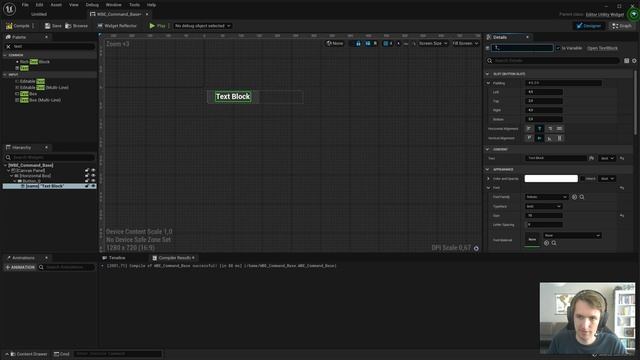
Task: Collapse the Canvas Panel hierarchy node
Action: (8, 171)
